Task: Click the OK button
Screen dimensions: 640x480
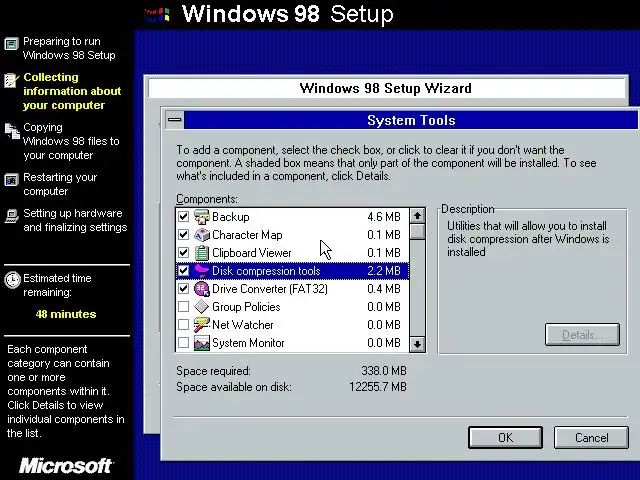Action: pos(505,438)
